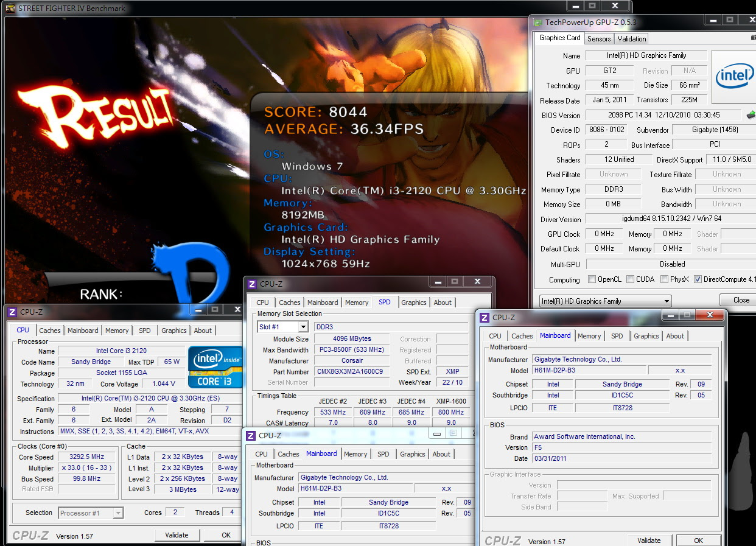Click Validate in the CPU tab window
Viewport: 756px width, 546px height.
click(177, 535)
